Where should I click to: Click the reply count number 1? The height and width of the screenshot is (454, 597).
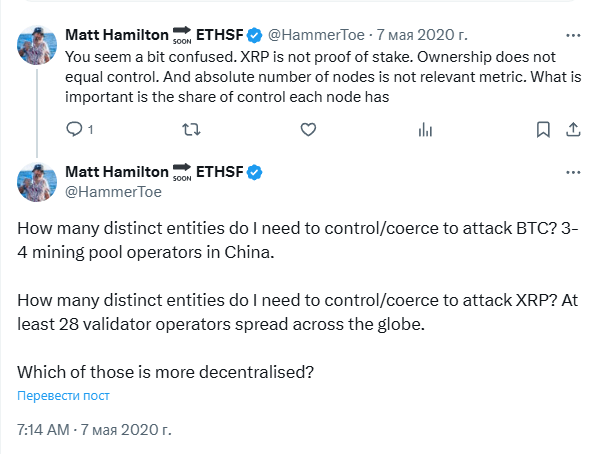pyautogui.click(x=90, y=130)
